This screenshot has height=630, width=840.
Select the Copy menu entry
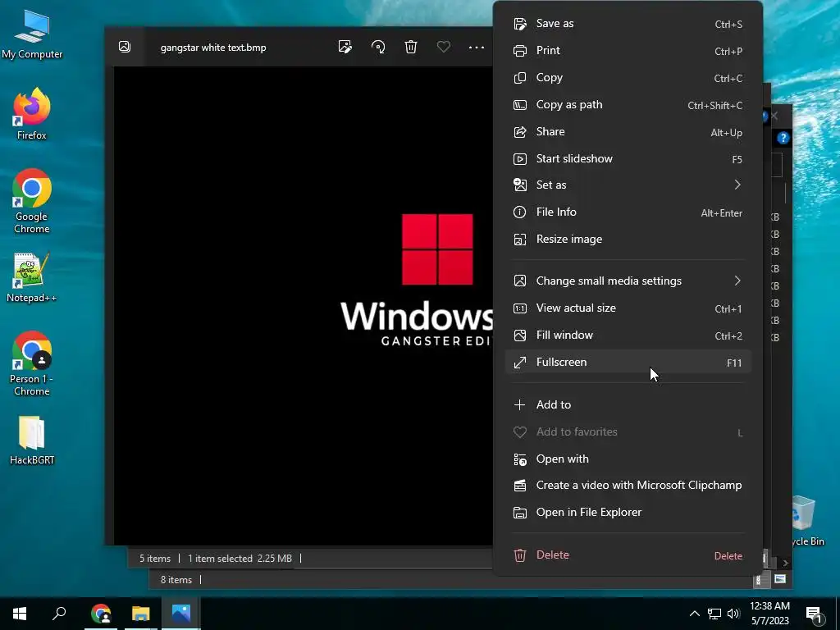click(x=628, y=78)
